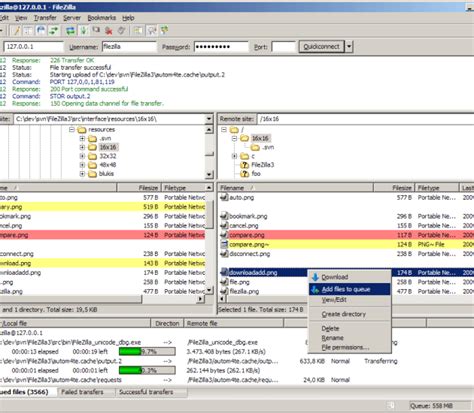The width and height of the screenshot is (474, 413).
Task: Click the reconnect to last server icon
Action: tap(121, 31)
